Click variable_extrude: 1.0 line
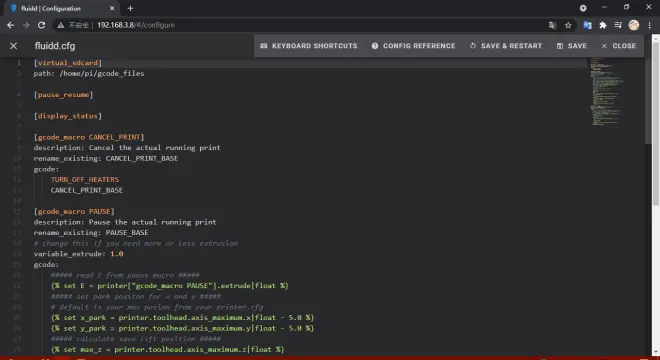The image size is (660, 360). 78,254
